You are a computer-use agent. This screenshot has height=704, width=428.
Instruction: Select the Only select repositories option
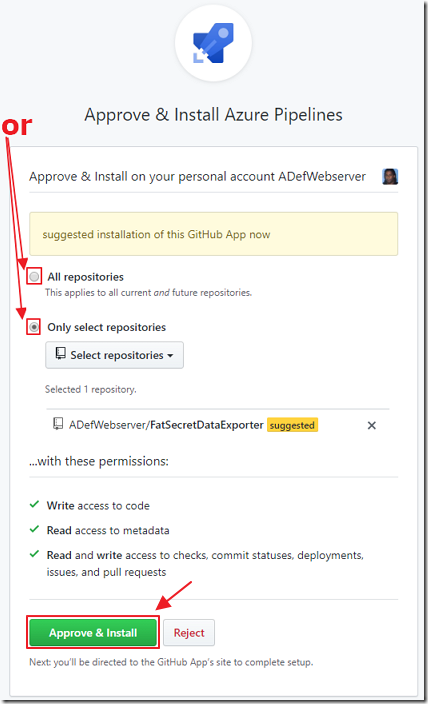click(34, 327)
